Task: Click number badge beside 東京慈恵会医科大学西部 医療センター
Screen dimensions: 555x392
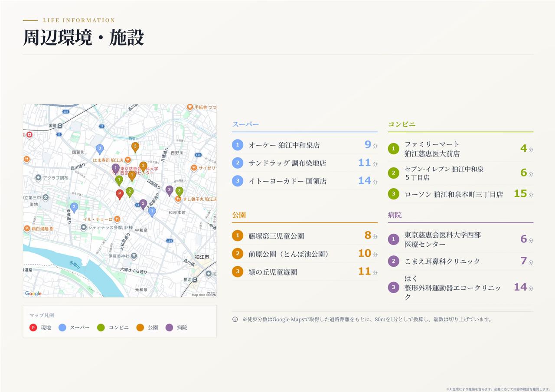Action: 393,239
